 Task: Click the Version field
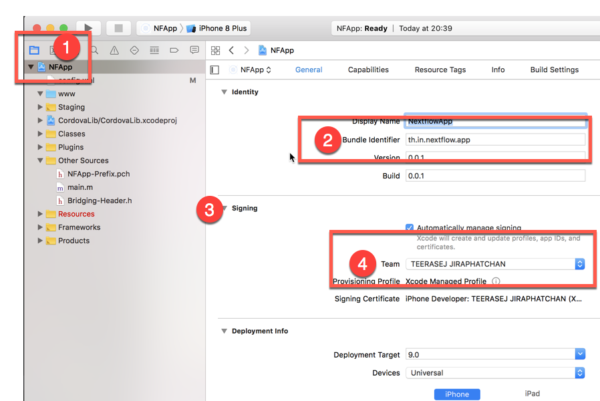[x=495, y=157]
